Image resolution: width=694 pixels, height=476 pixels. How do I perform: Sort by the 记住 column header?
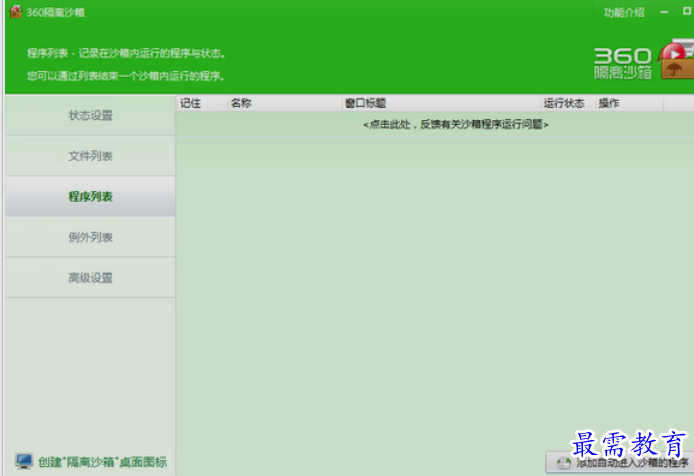click(x=202, y=103)
